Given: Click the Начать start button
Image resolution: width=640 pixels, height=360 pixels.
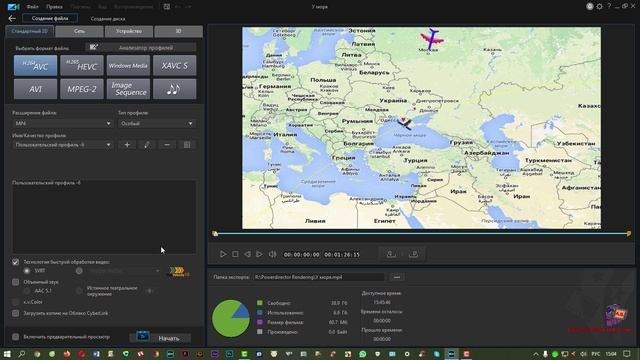Looking at the screenshot, I should click(160, 338).
